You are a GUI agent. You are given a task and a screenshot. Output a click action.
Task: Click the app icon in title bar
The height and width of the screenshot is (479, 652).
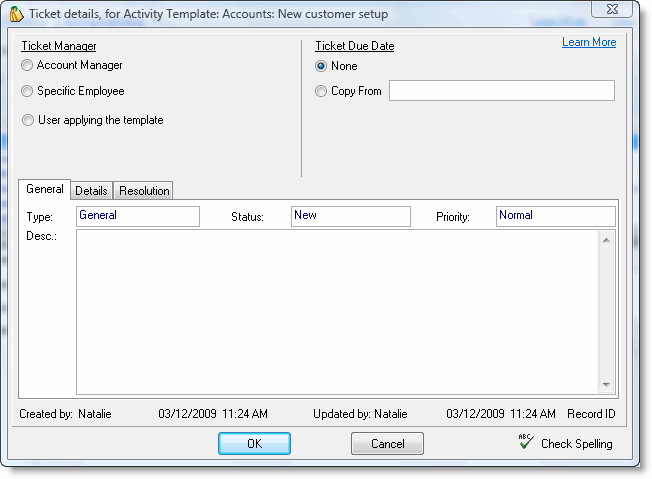[x=16, y=14]
